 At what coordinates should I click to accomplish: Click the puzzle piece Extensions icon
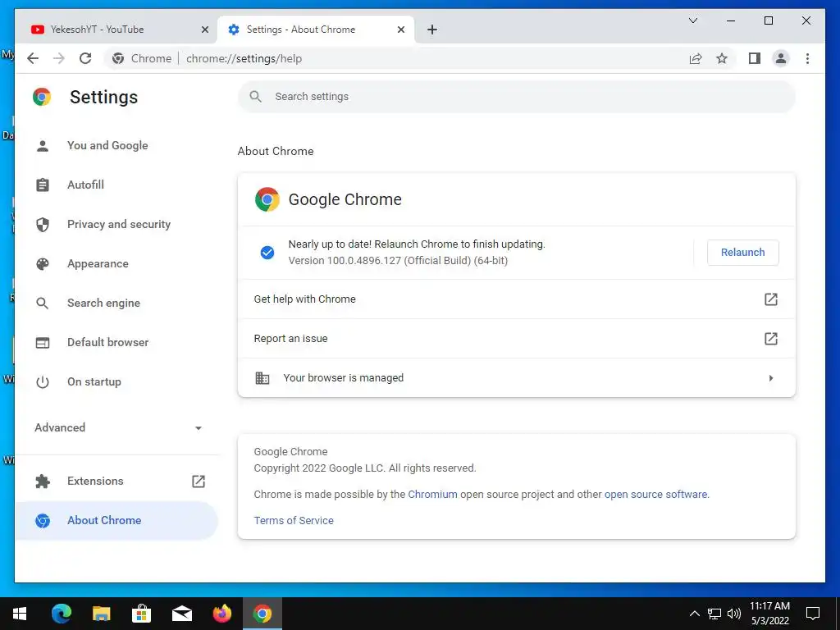[x=43, y=481]
